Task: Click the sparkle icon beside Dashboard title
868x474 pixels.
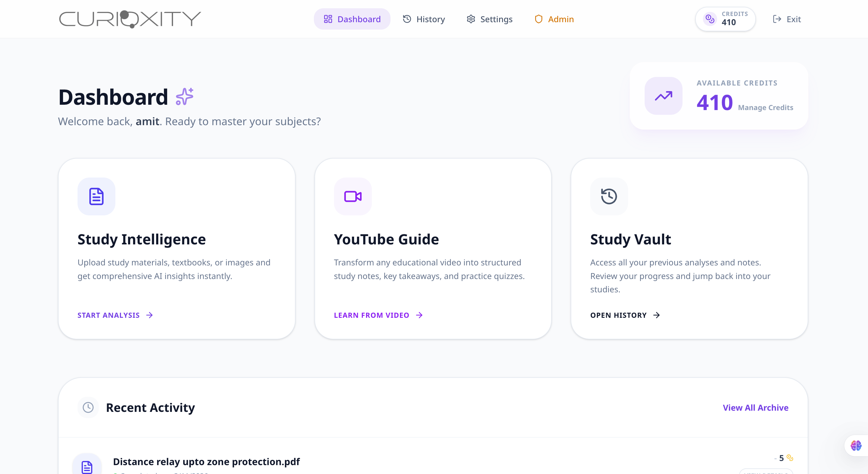Action: 185,97
